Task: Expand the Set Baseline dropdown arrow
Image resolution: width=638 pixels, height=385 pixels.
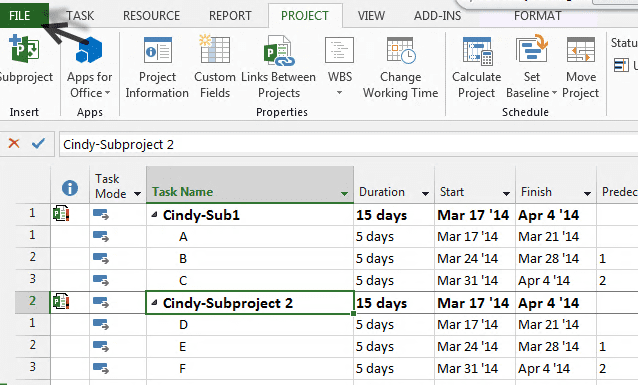Action: [x=554, y=93]
